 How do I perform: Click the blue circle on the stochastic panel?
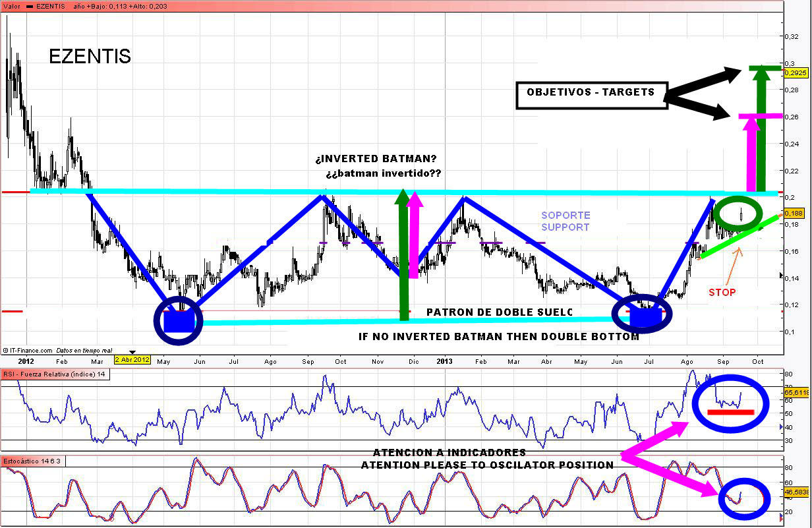click(743, 499)
